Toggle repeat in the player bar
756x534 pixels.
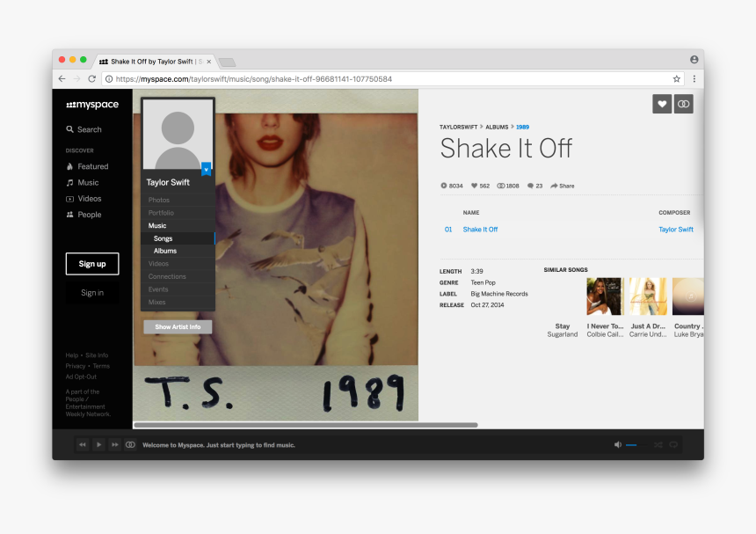(x=673, y=445)
